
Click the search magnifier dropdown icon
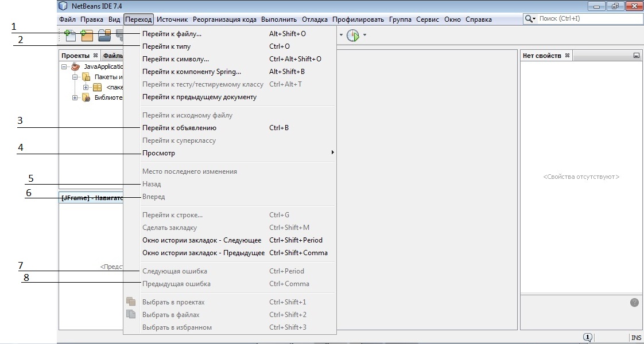[x=530, y=19]
